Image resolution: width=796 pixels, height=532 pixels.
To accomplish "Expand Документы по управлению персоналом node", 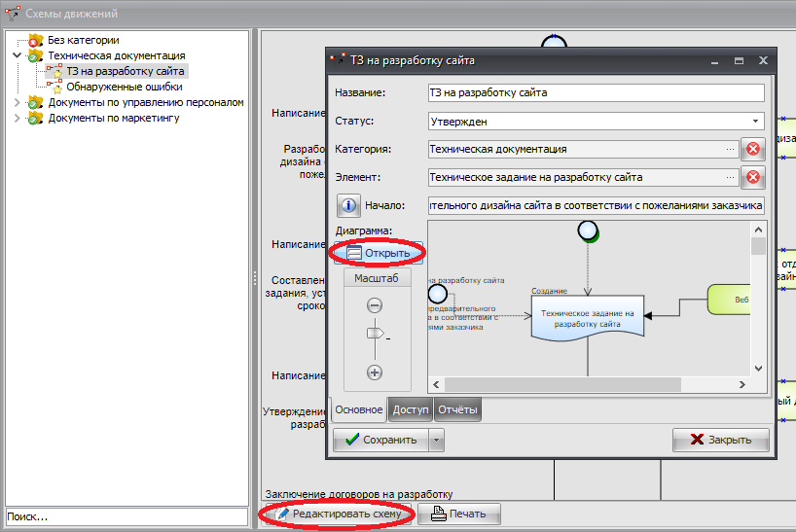I will (17, 103).
